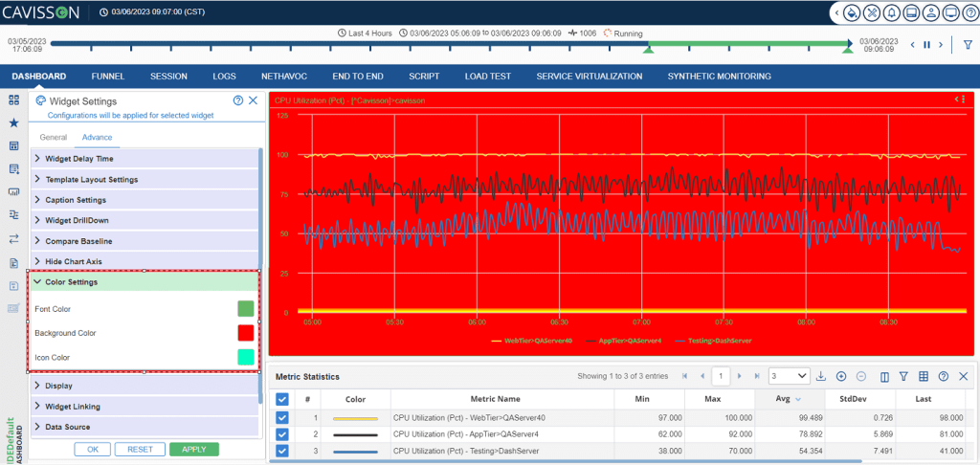Open the layout template icon in sidebar
The width and height of the screenshot is (980, 465).
(13, 145)
